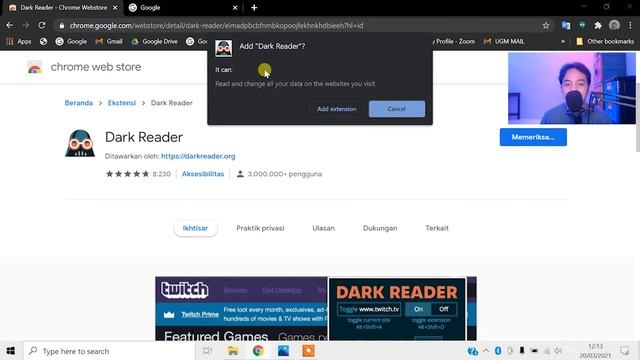This screenshot has height=360, width=640.
Task: Open the darkreader.org link
Action: [x=198, y=156]
